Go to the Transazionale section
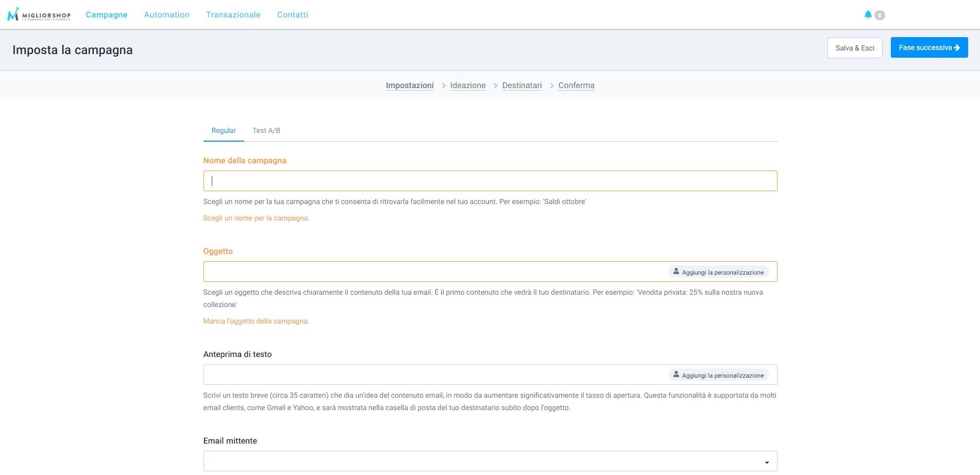The height and width of the screenshot is (475, 980). pyautogui.click(x=233, y=14)
